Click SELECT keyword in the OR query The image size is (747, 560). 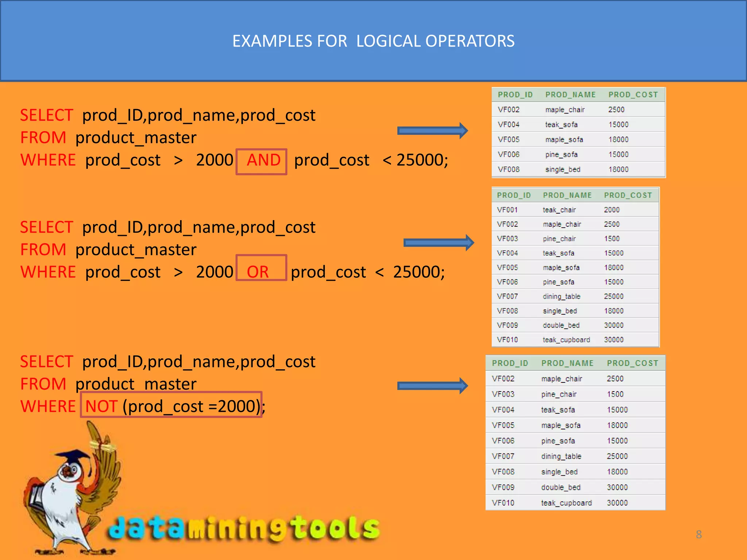coord(47,227)
